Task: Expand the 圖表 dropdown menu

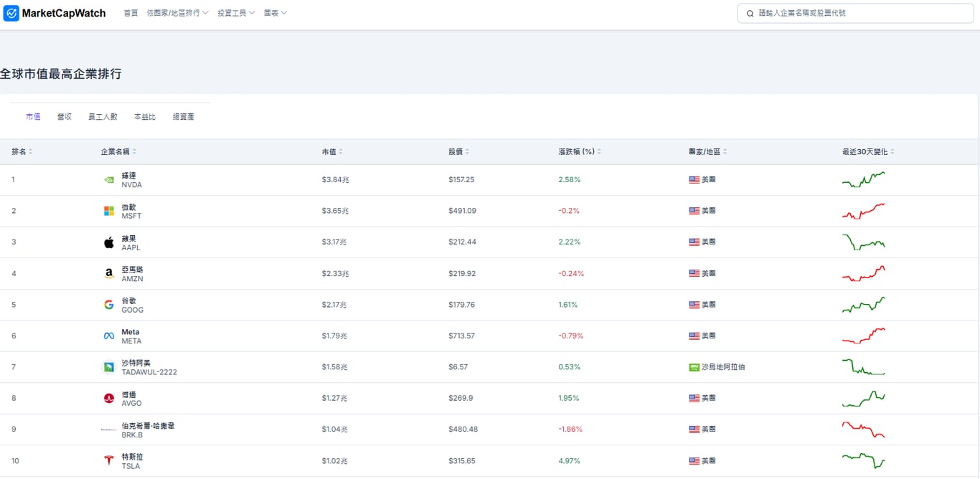Action: [275, 13]
